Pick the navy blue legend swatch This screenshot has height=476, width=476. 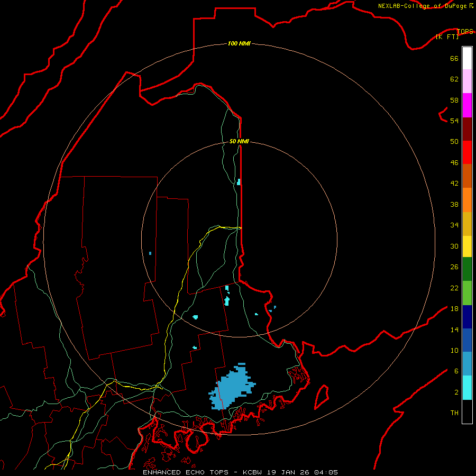467,317
